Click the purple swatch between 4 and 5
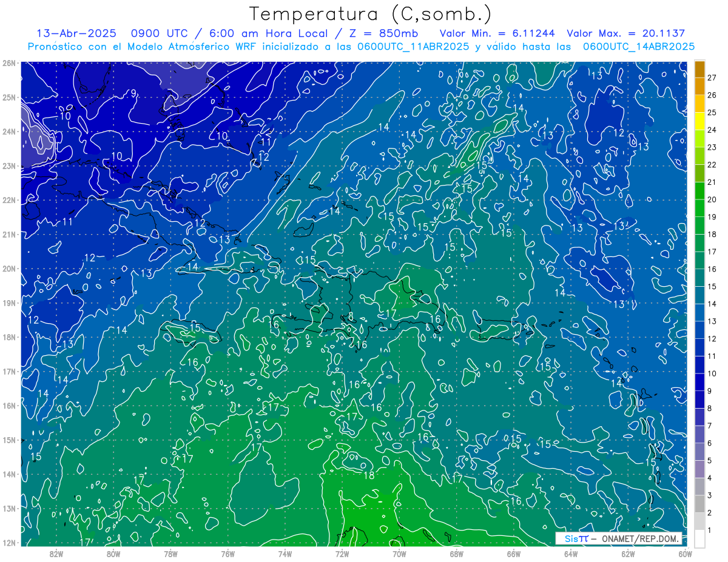 699,469
